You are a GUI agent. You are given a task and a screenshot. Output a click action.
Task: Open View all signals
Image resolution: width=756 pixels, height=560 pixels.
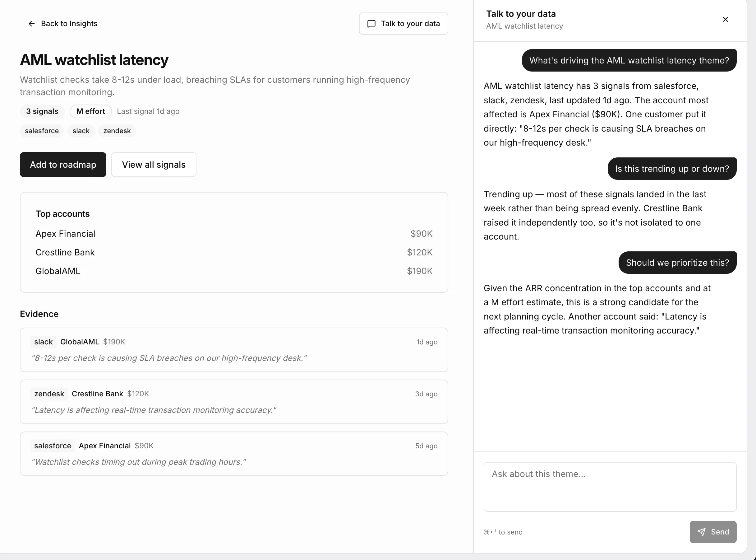[154, 164]
